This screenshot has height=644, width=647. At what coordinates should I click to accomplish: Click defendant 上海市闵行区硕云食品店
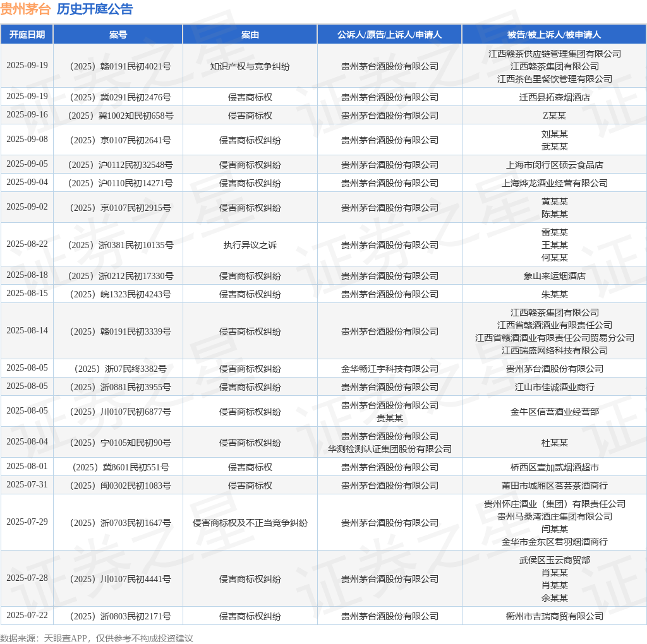point(555,165)
